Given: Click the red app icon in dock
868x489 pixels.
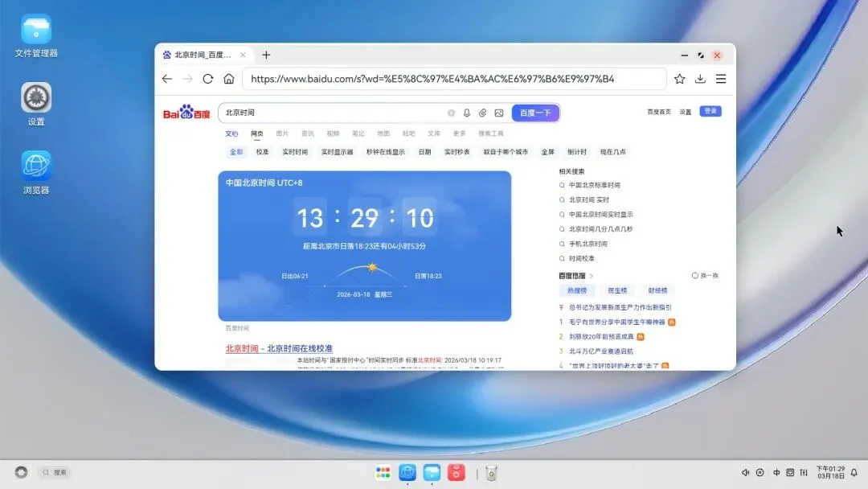Looking at the screenshot, I should click(457, 472).
